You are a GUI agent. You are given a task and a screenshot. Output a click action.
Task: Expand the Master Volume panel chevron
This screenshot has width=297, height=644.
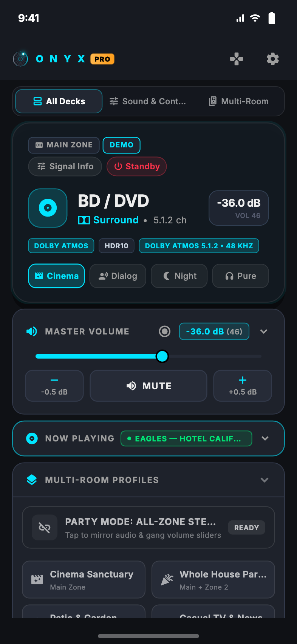[264, 331]
